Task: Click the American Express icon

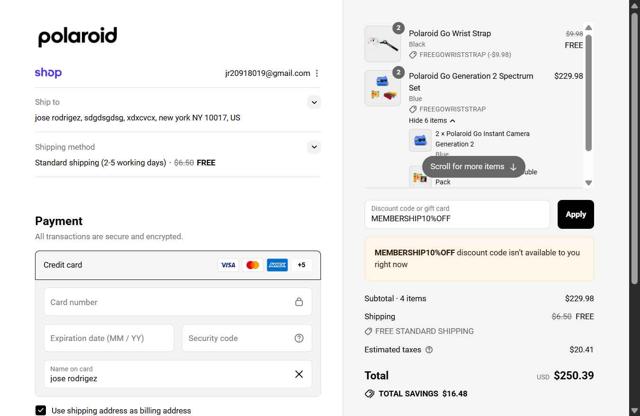Action: click(277, 265)
